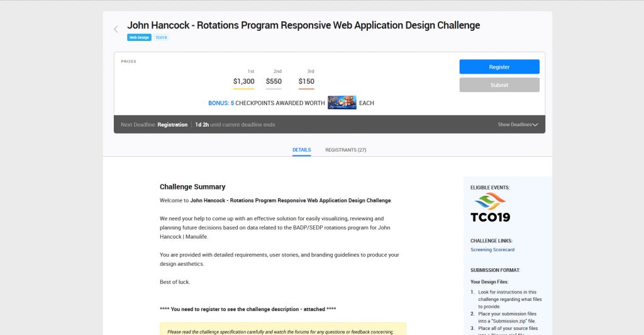Open the Screening Scorecard link
This screenshot has height=335, width=644.
[x=492, y=249]
